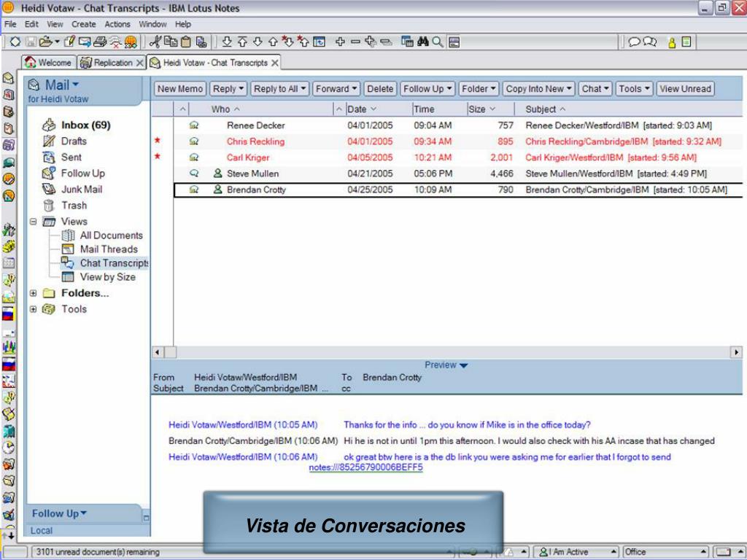Open the Inbox folder icon
747x560 pixels.
(x=49, y=125)
